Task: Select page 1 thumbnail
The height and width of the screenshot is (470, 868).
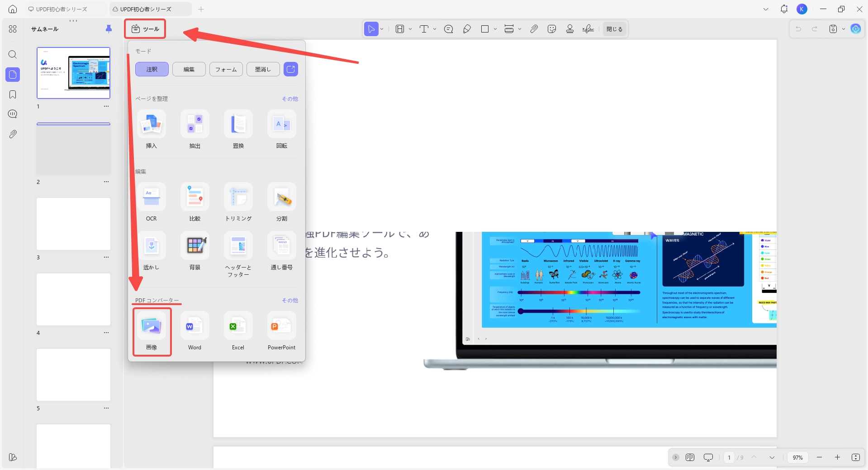Action: pos(73,73)
